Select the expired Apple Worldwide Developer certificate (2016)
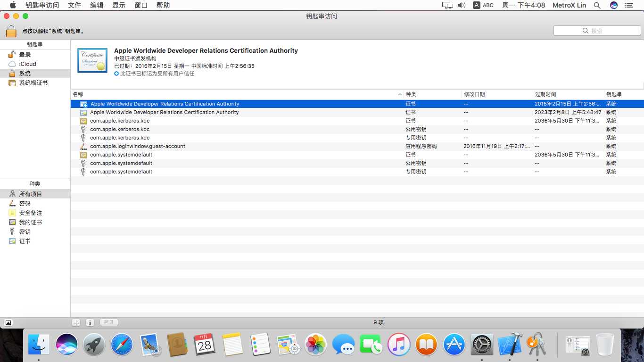644x362 pixels. 357,104
